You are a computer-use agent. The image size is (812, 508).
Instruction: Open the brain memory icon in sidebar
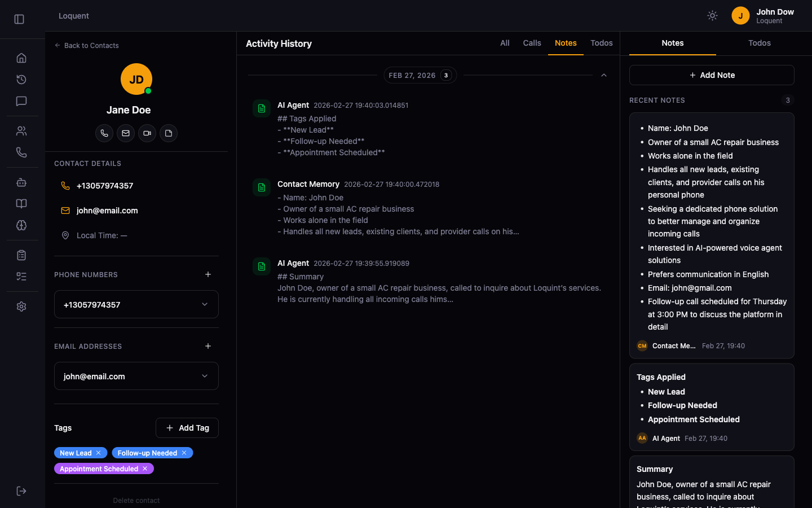click(21, 225)
